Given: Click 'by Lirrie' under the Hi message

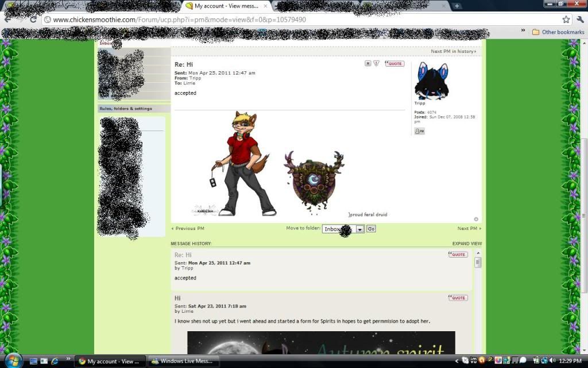Looking at the screenshot, I should tap(184, 311).
